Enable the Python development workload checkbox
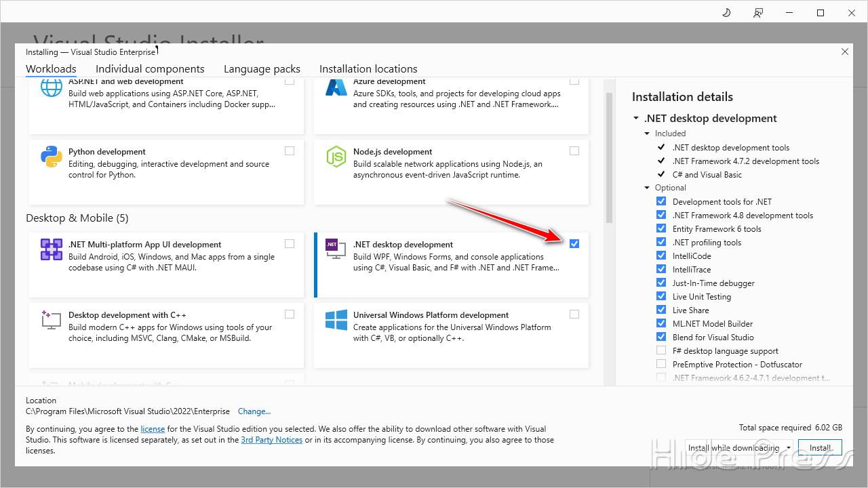 (290, 151)
